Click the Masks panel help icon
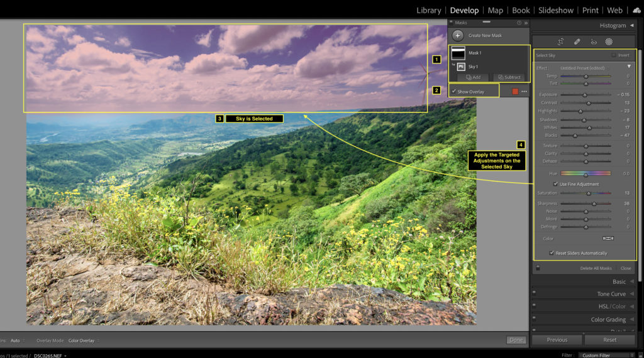644x358 pixels. pos(519,23)
